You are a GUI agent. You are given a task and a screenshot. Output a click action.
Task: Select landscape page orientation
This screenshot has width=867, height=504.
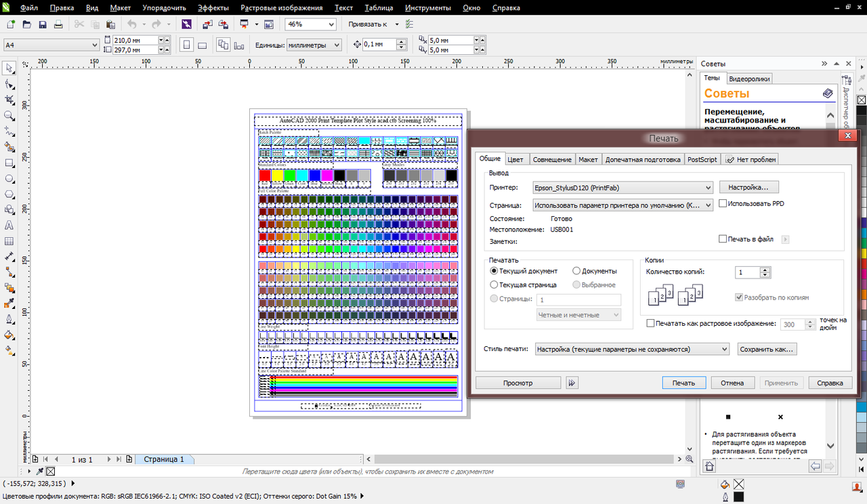pyautogui.click(x=203, y=45)
